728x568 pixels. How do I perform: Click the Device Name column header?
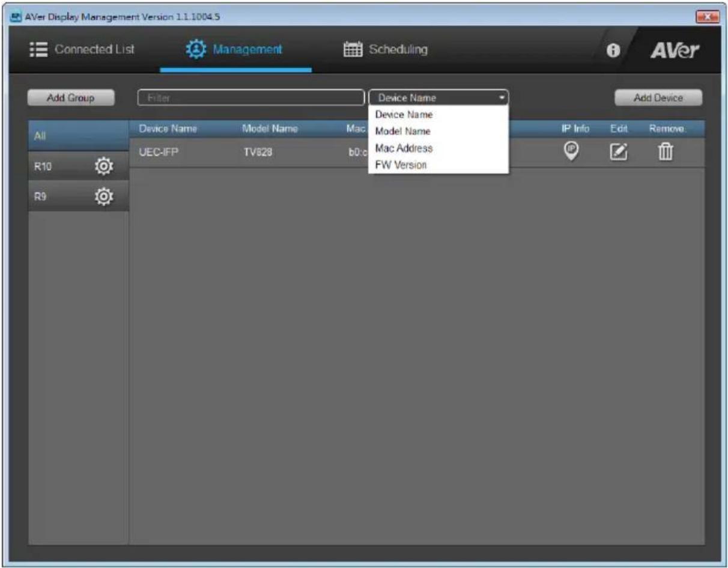[168, 128]
